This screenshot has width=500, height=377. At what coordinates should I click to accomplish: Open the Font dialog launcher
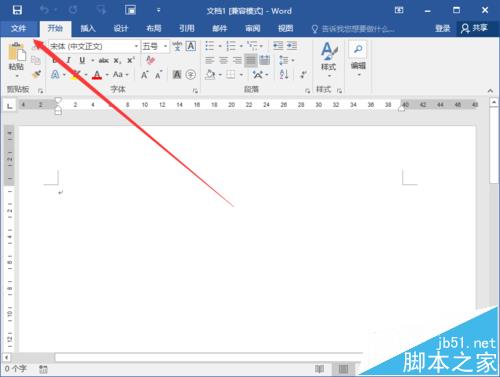pos(195,91)
